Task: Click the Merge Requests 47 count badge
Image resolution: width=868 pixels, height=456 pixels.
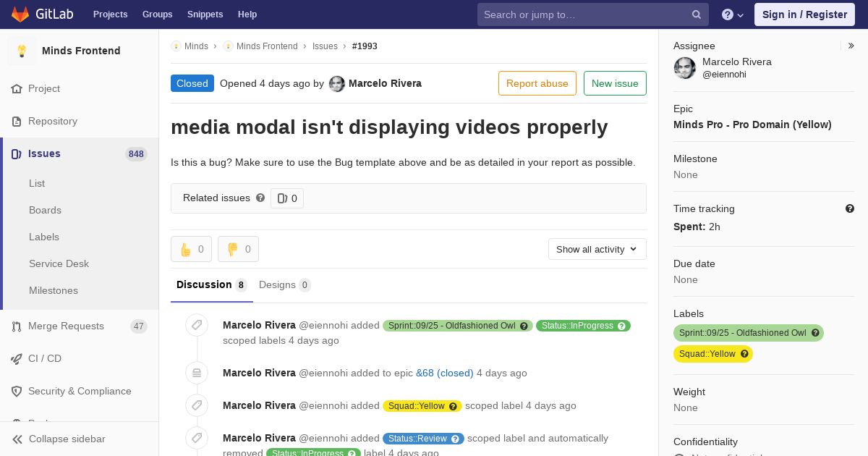Action: pyautogui.click(x=139, y=326)
